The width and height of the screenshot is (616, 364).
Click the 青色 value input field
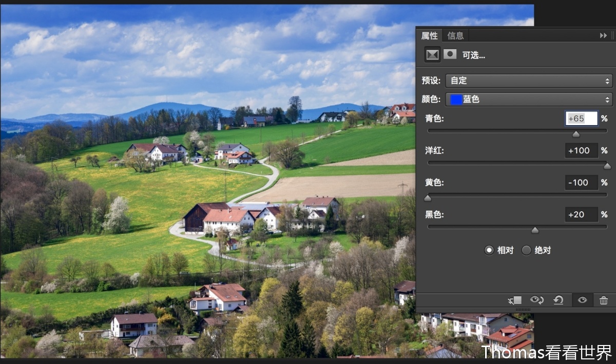pyautogui.click(x=582, y=118)
